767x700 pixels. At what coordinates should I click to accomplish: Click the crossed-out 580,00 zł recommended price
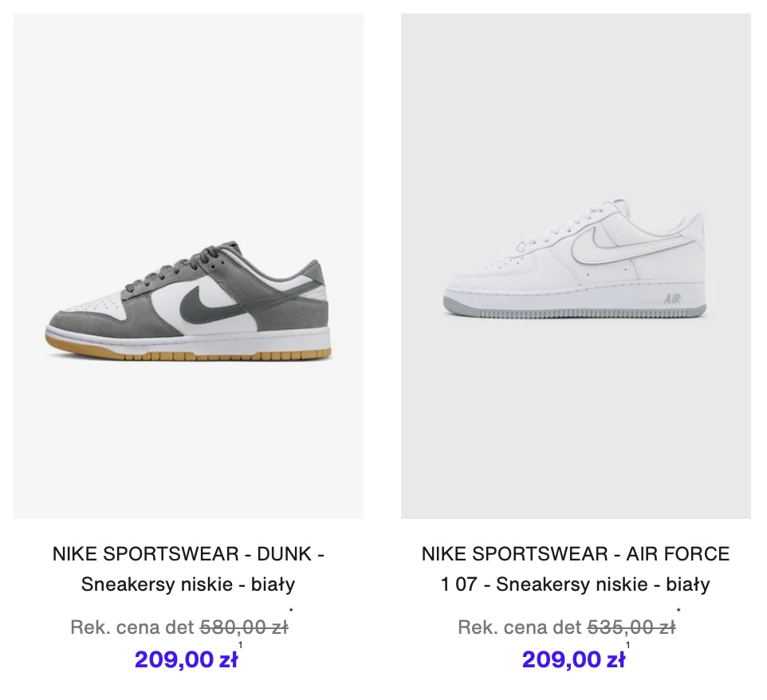pyautogui.click(x=244, y=627)
